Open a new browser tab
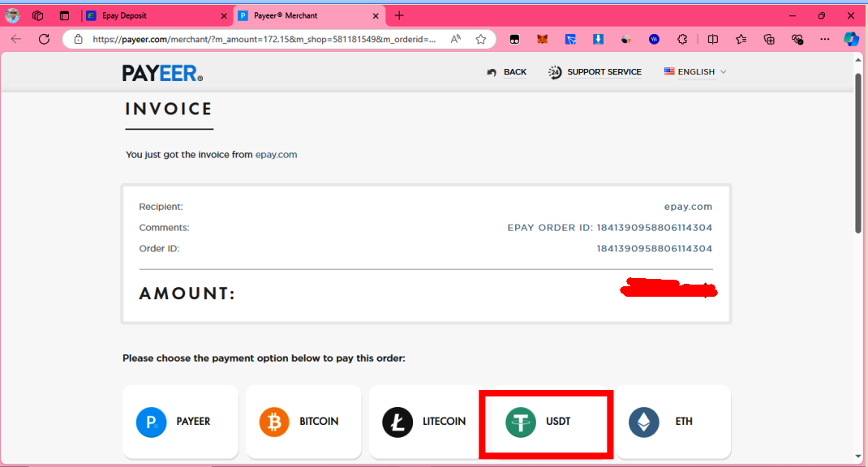This screenshot has height=467, width=868. tap(399, 15)
